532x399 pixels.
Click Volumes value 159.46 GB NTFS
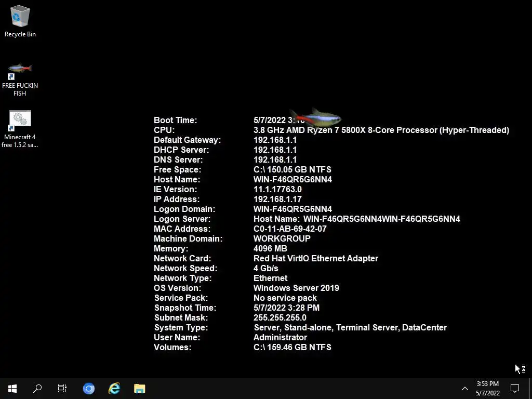coord(292,347)
